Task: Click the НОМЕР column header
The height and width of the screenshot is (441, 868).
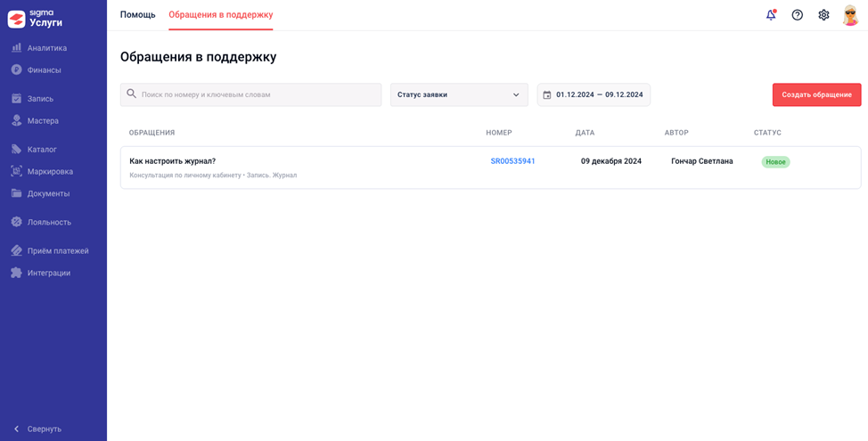Action: click(499, 133)
